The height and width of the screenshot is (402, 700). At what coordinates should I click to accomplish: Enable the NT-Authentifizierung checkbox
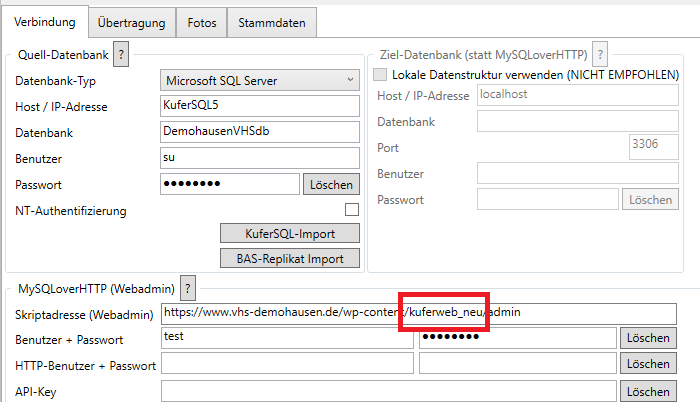tap(352, 209)
